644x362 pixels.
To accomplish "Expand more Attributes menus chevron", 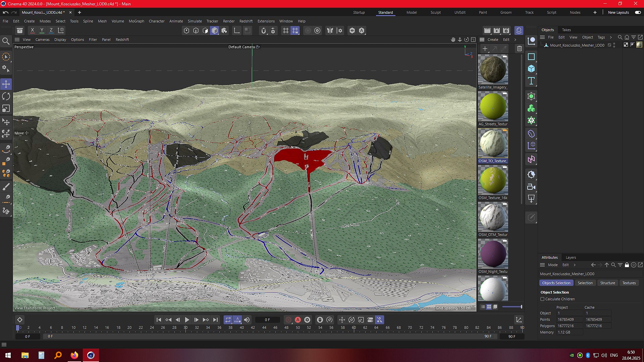I will [575, 265].
